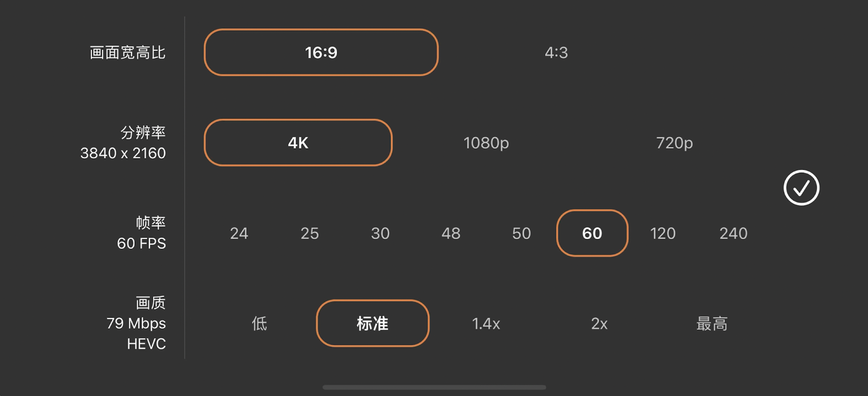
Task: Set frame rate to 48
Action: 451,233
